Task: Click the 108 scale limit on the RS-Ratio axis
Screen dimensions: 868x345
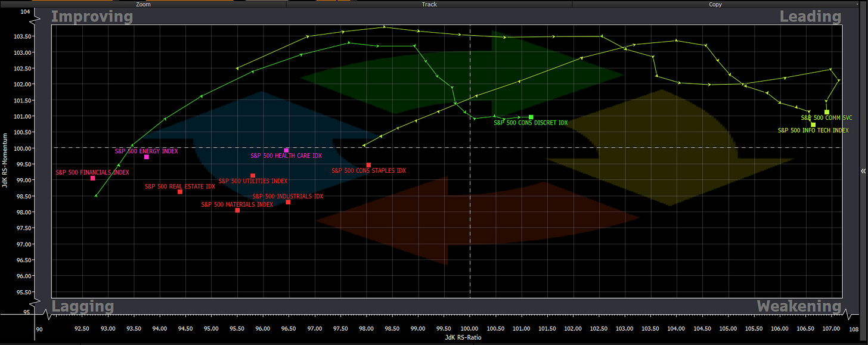Action: pyautogui.click(x=853, y=328)
